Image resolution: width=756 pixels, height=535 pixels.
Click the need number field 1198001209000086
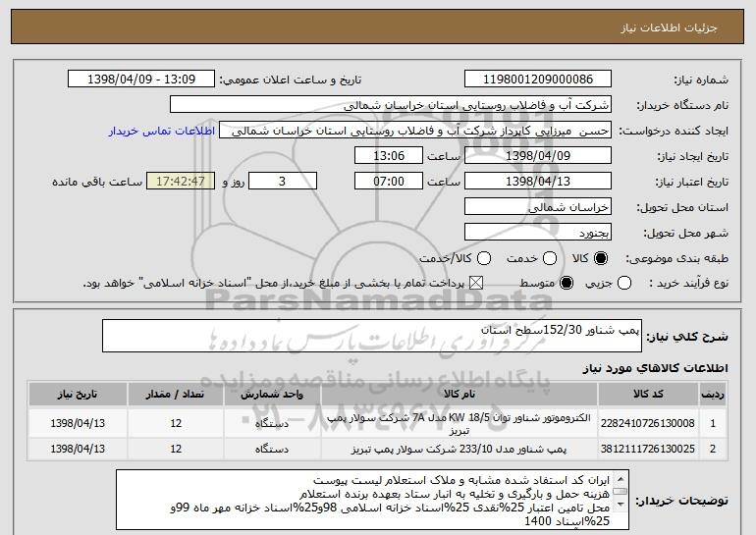538,80
